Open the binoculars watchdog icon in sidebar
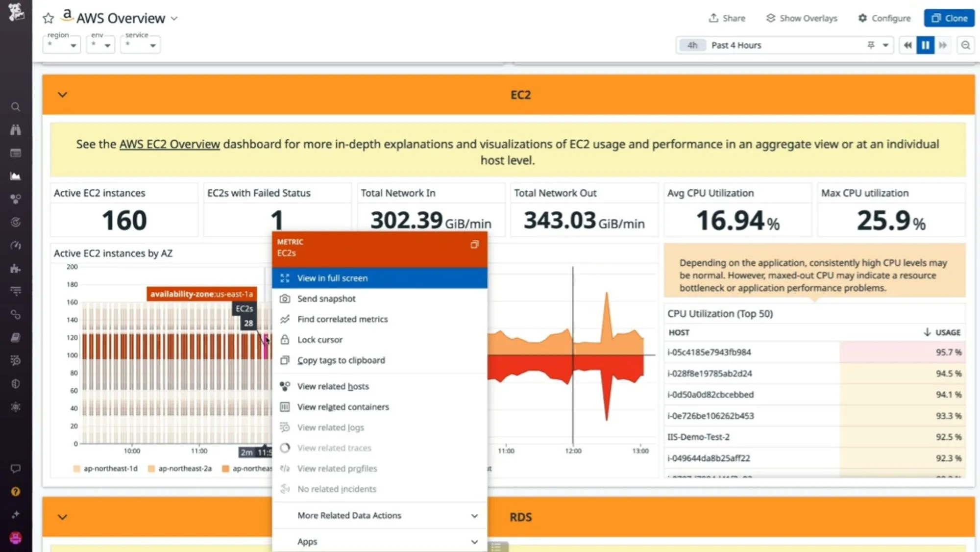 pos(16,130)
